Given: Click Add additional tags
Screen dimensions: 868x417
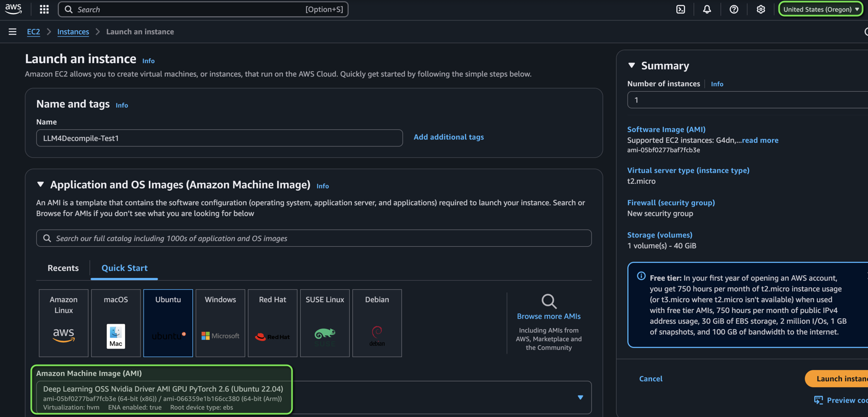Looking at the screenshot, I should tap(449, 137).
